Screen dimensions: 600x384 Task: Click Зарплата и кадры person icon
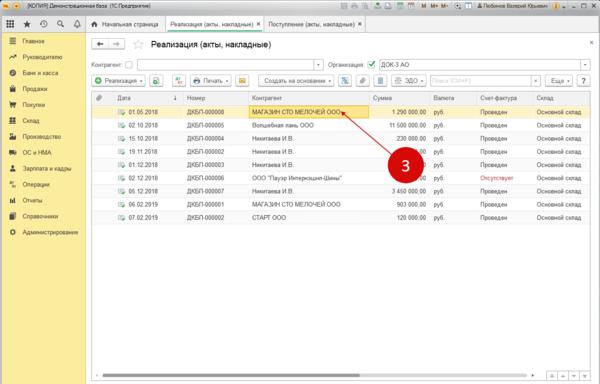click(13, 168)
